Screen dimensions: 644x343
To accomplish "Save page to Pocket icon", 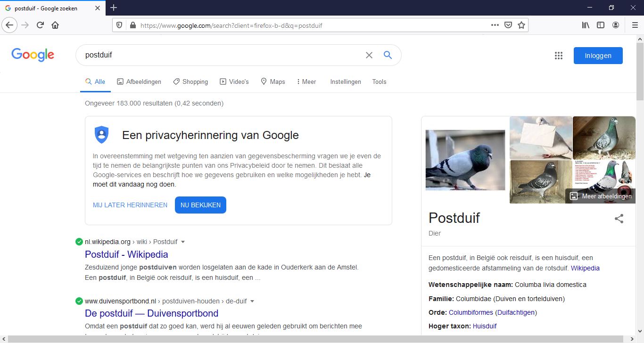I will tap(508, 25).
